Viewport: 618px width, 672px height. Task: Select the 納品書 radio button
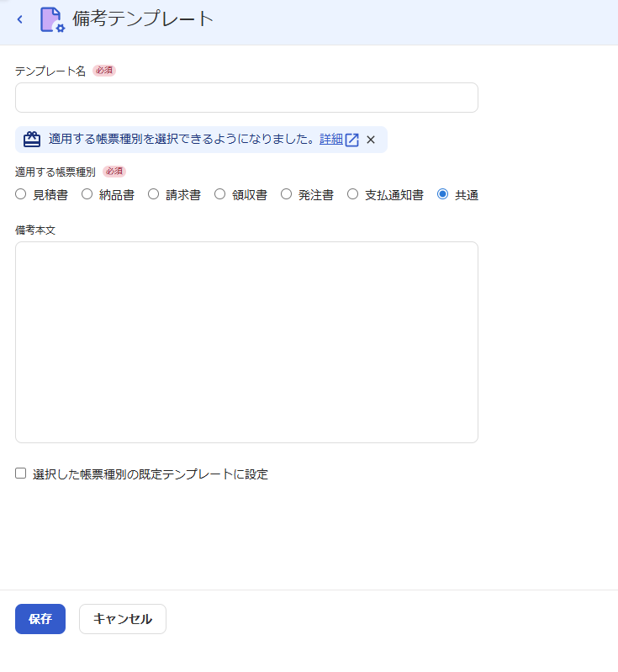[87, 194]
